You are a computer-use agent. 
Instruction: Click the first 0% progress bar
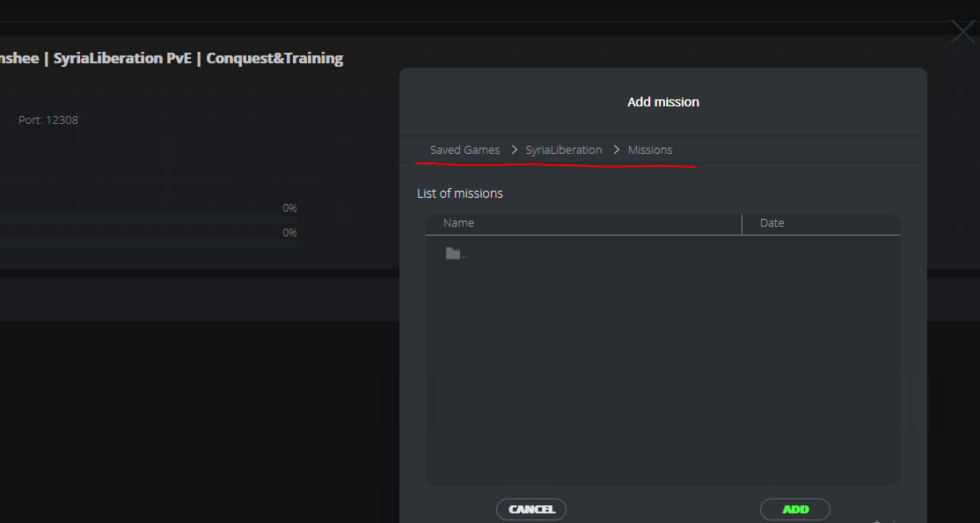point(148,220)
